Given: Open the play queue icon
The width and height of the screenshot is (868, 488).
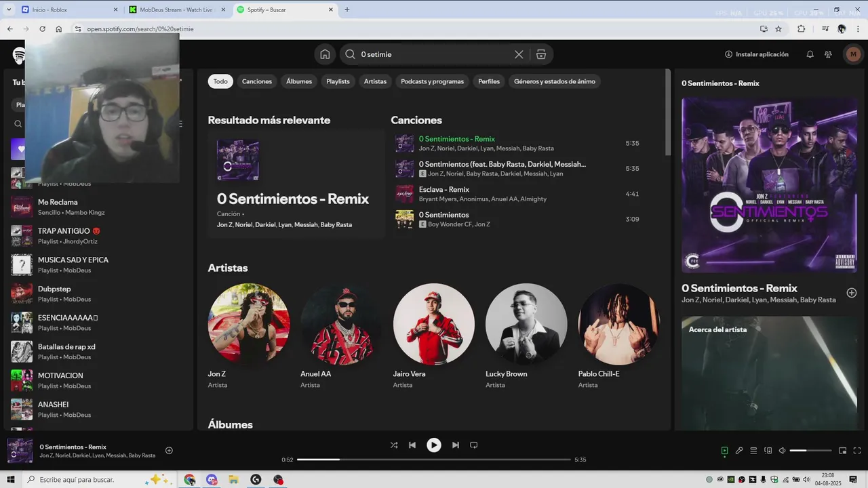Looking at the screenshot, I should (753, 451).
